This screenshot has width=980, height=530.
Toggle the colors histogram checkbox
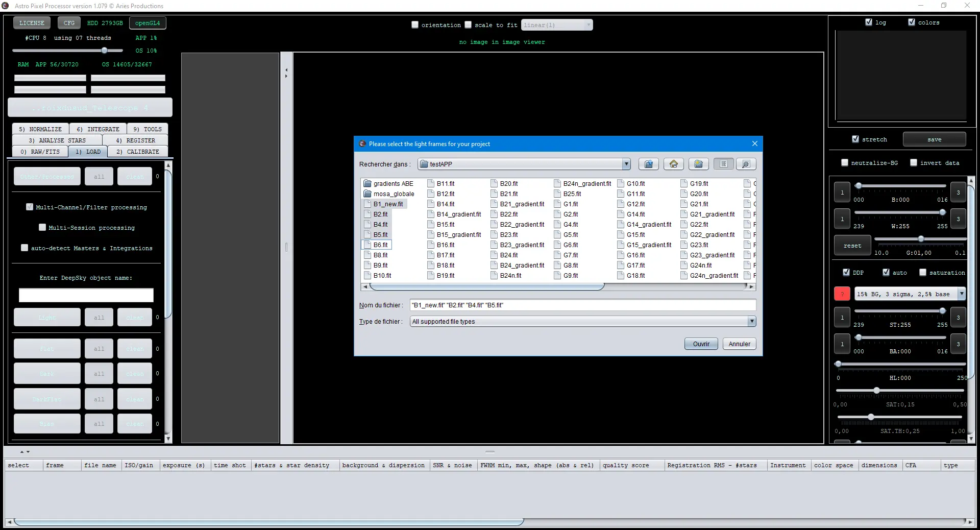pos(912,22)
